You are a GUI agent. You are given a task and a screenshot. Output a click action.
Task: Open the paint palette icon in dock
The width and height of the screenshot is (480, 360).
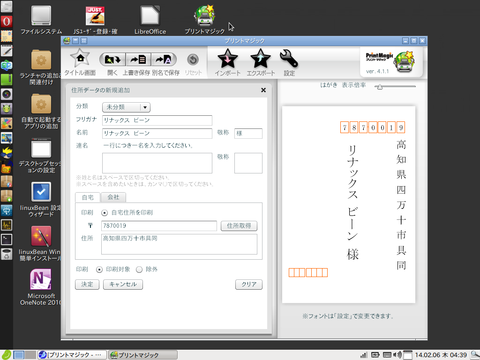6,123
